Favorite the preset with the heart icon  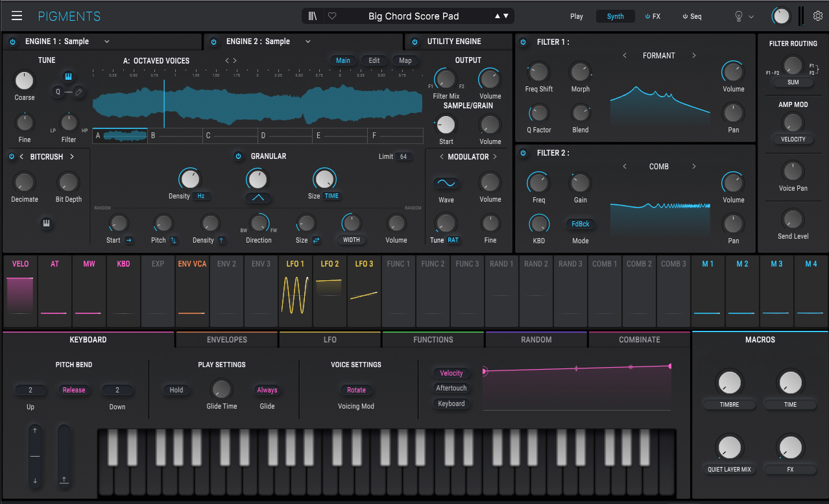(332, 16)
